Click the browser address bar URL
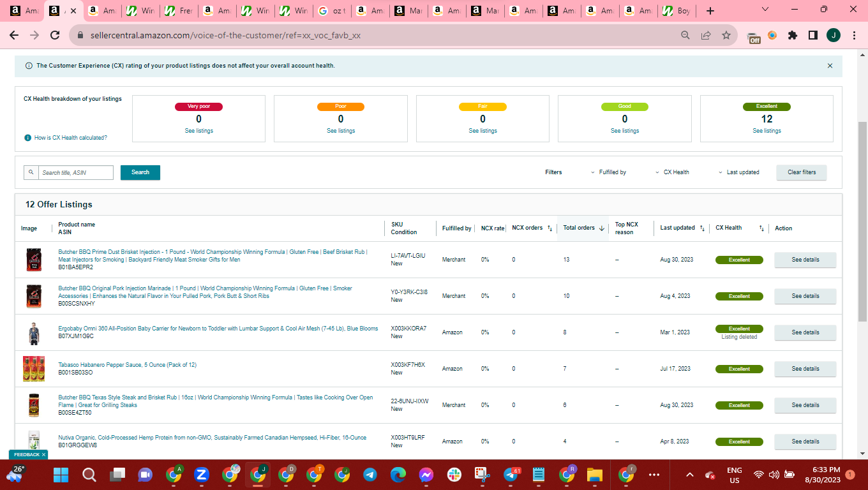Image resolution: width=868 pixels, height=490 pixels. click(226, 36)
